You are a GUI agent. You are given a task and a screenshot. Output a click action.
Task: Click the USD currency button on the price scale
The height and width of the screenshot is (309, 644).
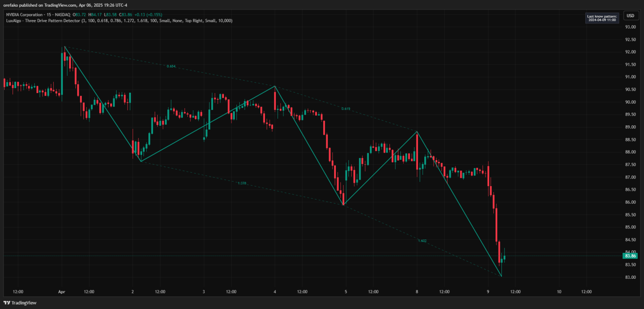point(631,15)
